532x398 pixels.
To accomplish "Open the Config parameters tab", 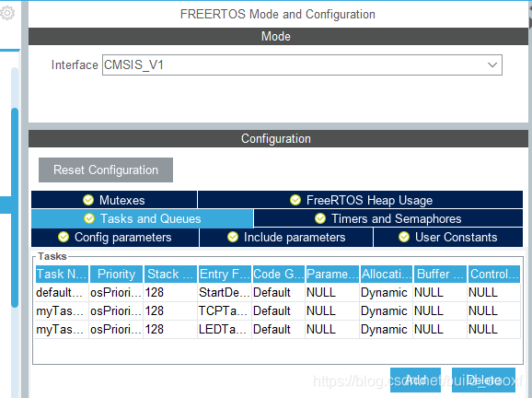I will point(115,237).
